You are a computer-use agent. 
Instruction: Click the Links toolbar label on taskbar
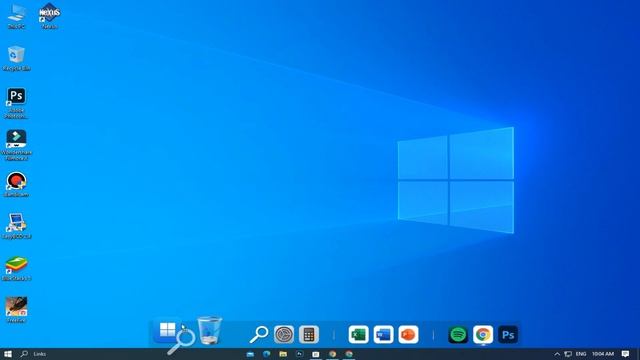click(40, 354)
